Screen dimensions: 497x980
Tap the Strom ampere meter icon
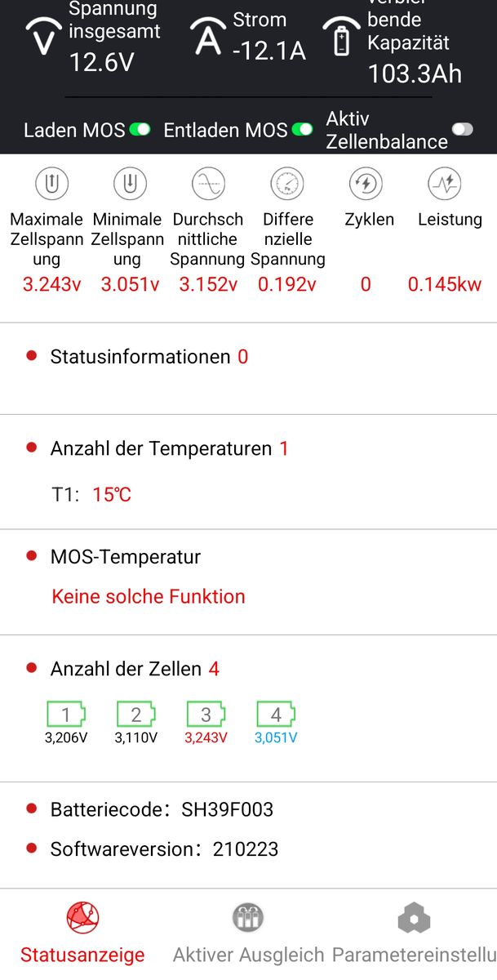pyautogui.click(x=207, y=38)
